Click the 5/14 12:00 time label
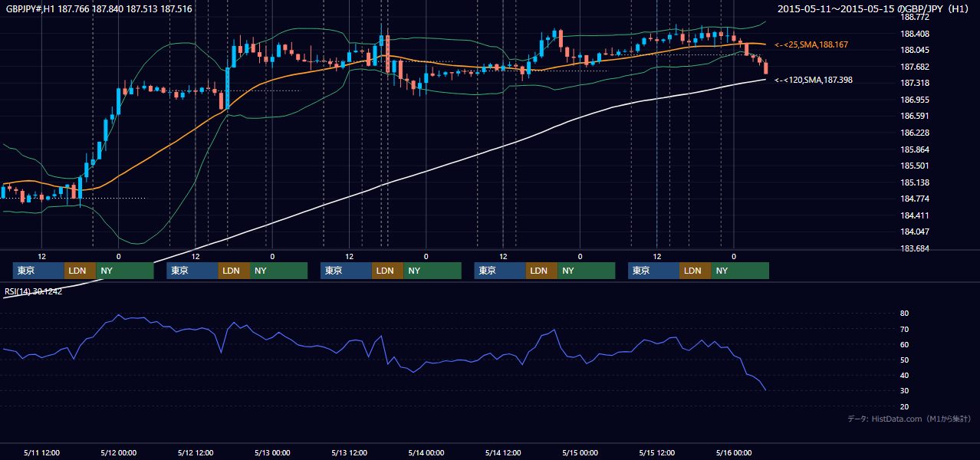 coord(503,452)
